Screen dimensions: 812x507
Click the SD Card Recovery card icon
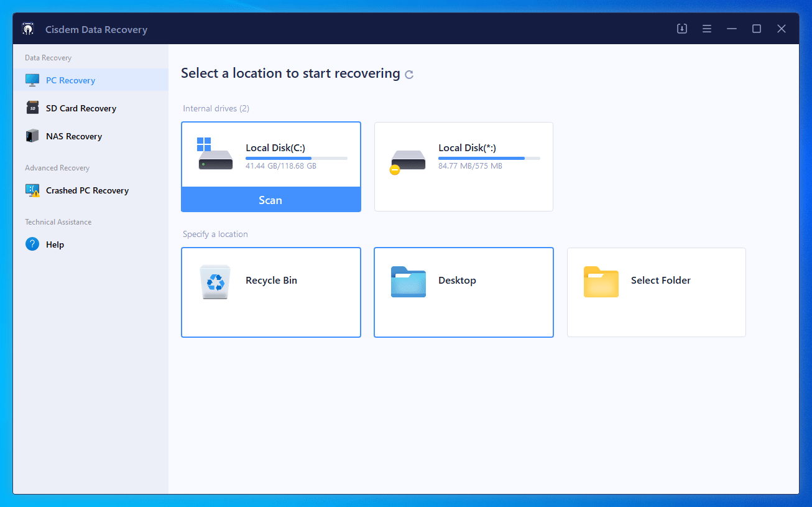[x=32, y=108]
